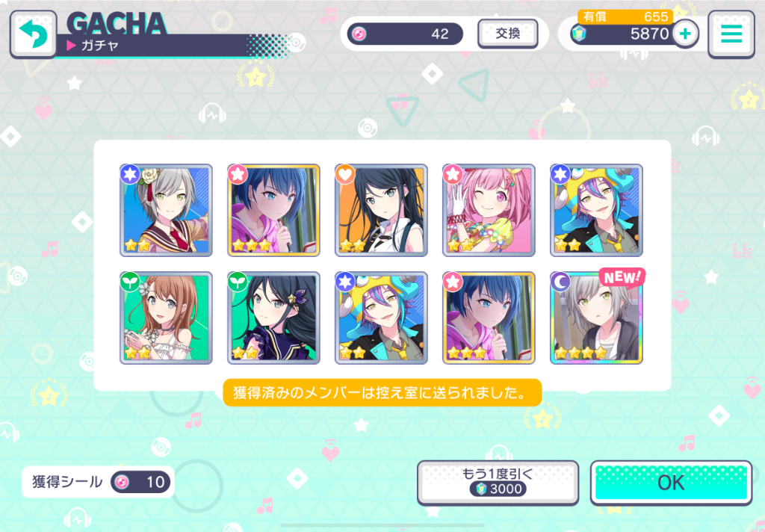
Task: Select the long black hair orange background card
Action: tap(381, 210)
